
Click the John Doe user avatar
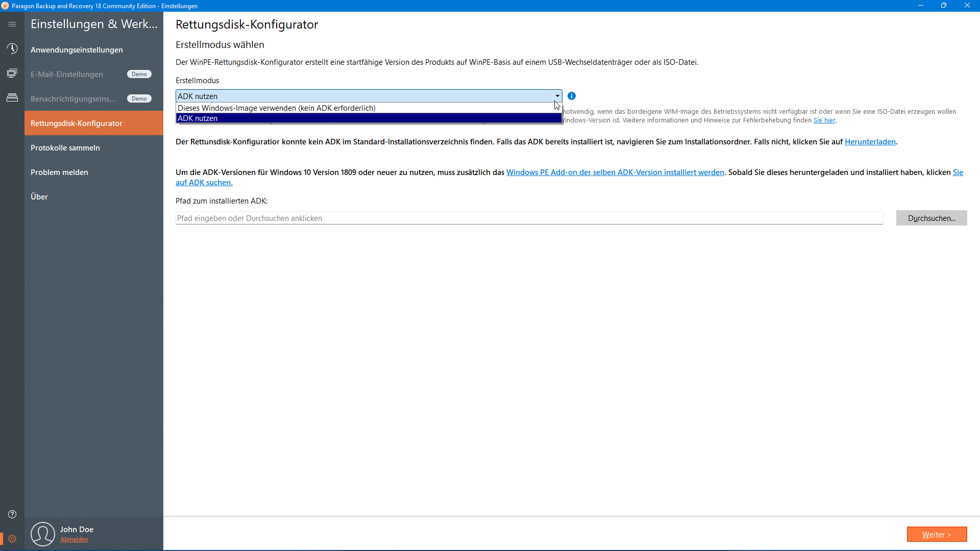[43, 534]
